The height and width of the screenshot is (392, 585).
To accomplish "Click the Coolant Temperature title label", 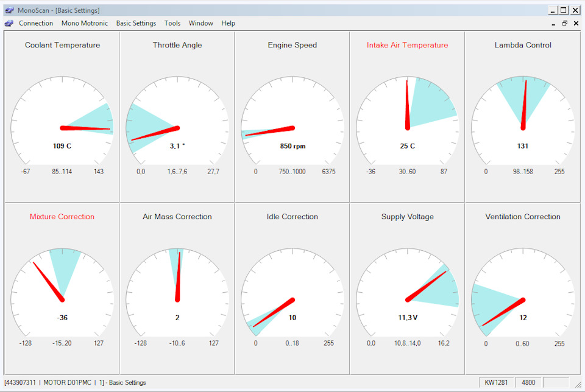I will click(62, 45).
